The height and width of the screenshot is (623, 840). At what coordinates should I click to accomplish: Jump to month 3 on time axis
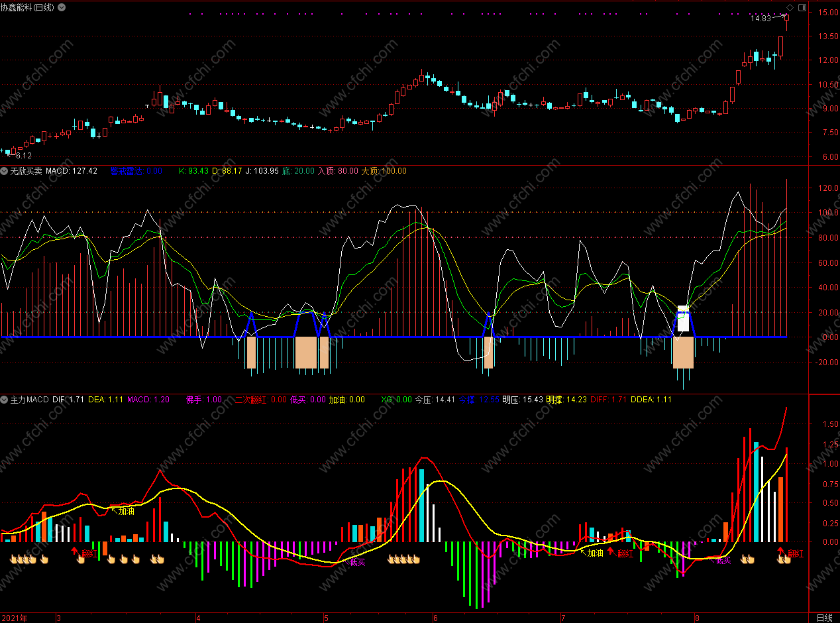tap(59, 618)
